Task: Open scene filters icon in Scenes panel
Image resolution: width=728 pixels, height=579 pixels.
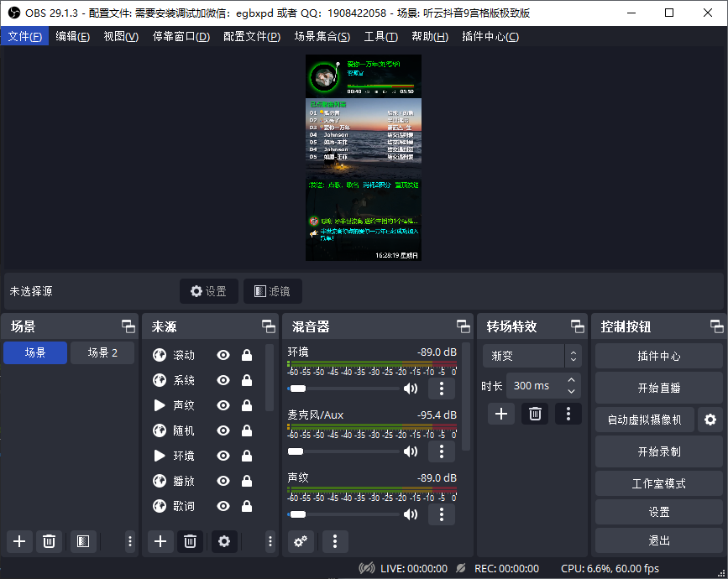Action: (x=81, y=542)
